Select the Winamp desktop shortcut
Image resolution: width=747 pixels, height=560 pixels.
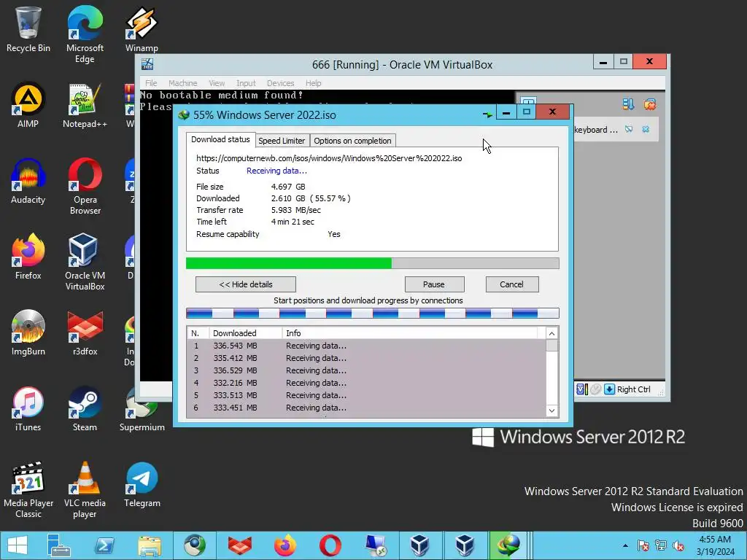coord(142,29)
